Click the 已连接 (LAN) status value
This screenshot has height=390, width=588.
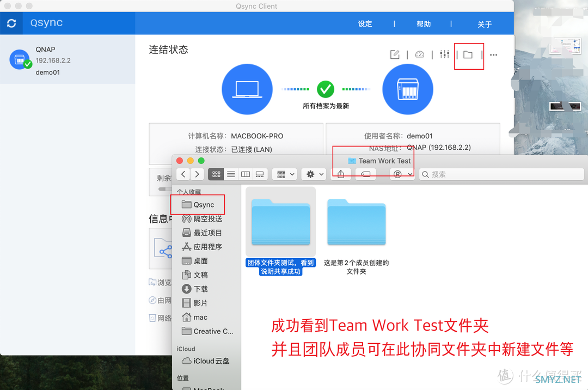click(x=251, y=150)
